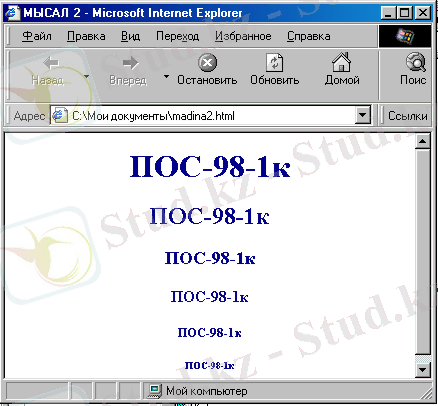Open the Избранное menu
Viewport: 438px width, 406px height.
pos(243,36)
